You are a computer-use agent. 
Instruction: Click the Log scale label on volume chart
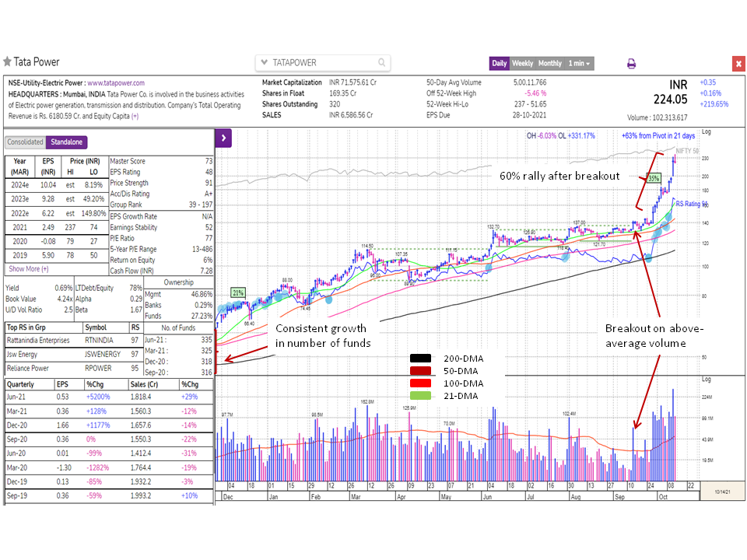tap(706, 380)
